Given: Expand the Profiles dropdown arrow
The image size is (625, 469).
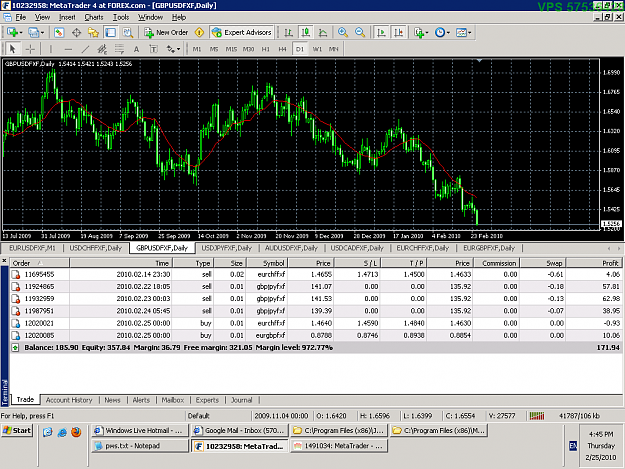Looking at the screenshot, I should tap(42, 33).
